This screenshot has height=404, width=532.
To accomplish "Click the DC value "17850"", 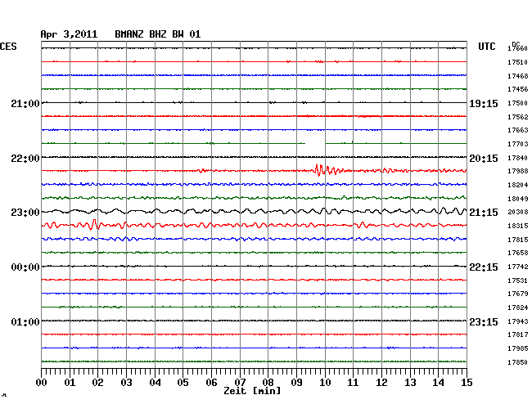I will tap(518, 362).
